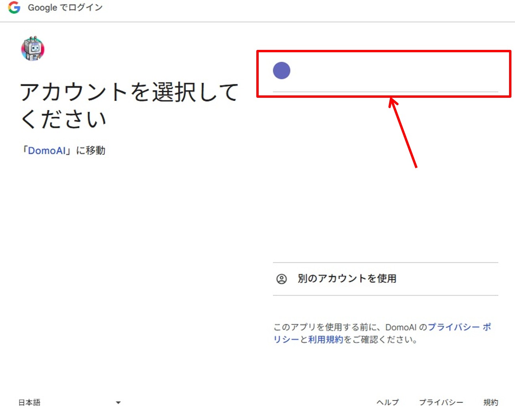This screenshot has height=420, width=515.
Task: Click をご確認ください at the notice end
Action: [380, 340]
